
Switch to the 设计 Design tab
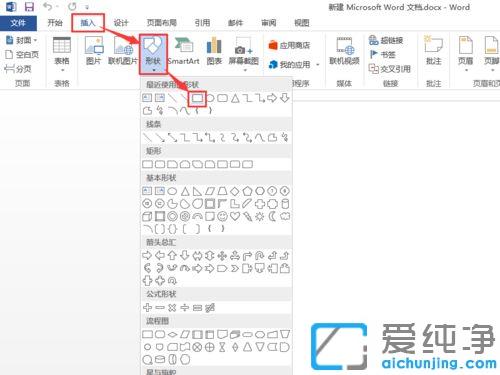pos(121,23)
